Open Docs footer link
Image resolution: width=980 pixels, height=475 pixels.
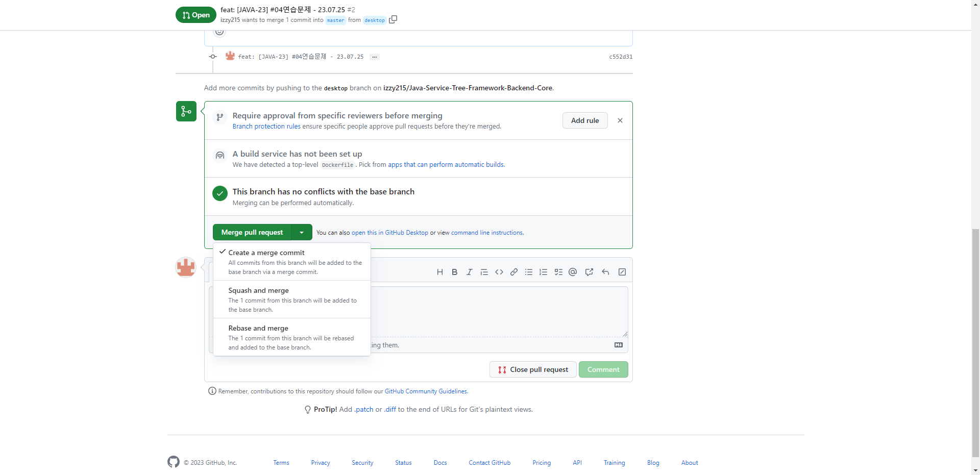tap(440, 463)
